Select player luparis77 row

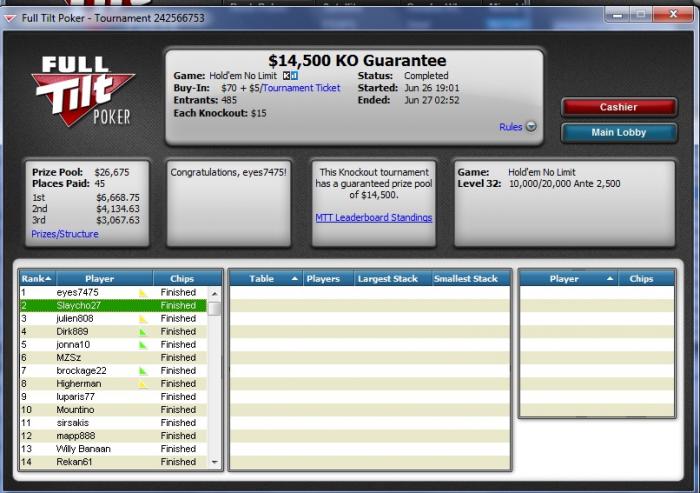113,397
